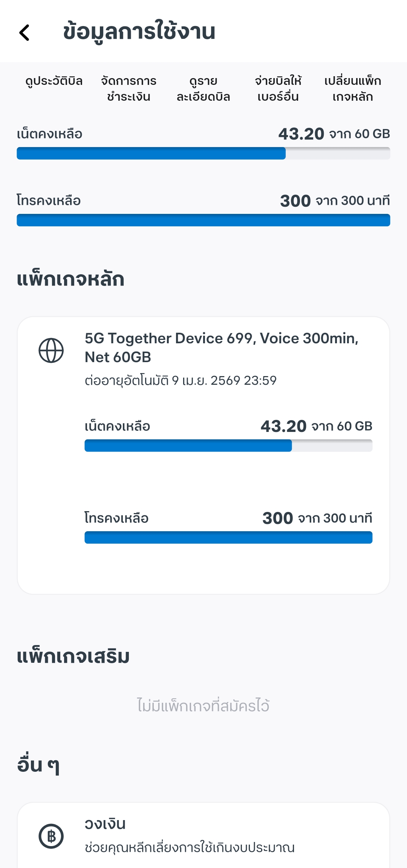Tap the baht coin icon
This screenshot has height=868, width=407.
coord(51,836)
